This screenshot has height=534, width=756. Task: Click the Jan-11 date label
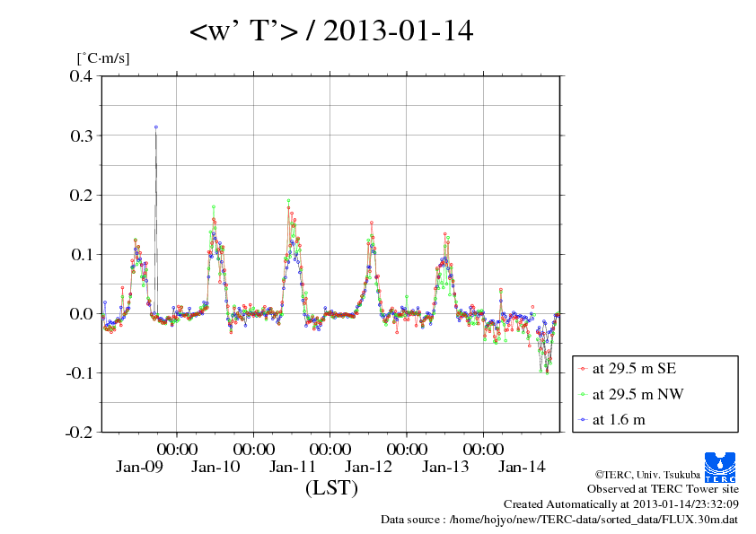(x=292, y=467)
